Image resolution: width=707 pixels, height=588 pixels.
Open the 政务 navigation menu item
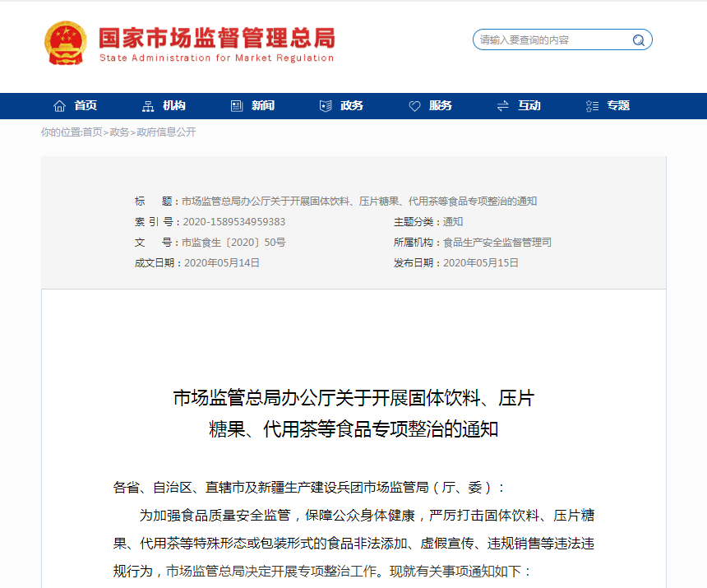[351, 106]
